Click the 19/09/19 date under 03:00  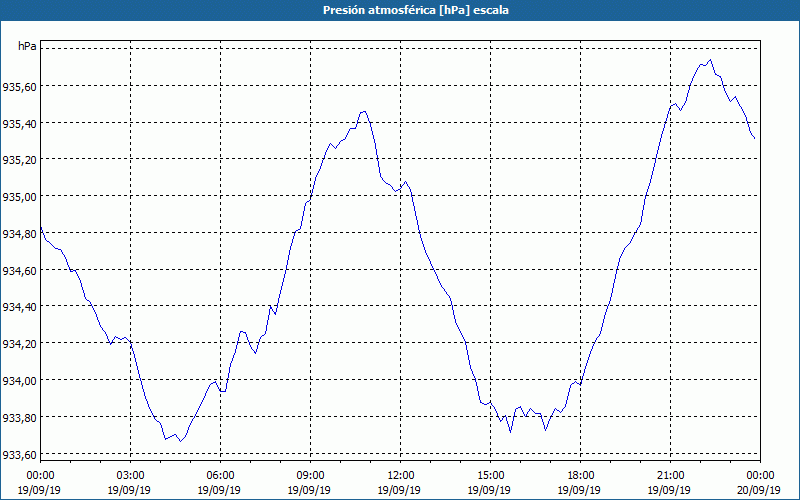129,490
